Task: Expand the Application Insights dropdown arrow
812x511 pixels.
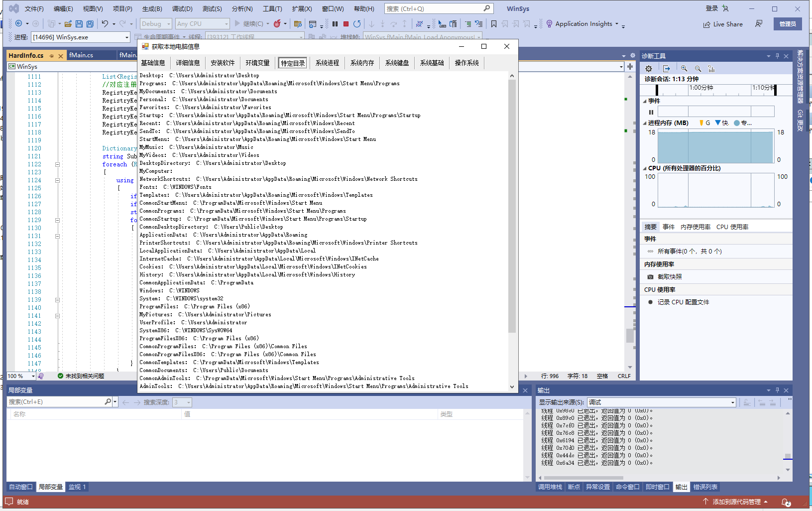Action: (617, 24)
